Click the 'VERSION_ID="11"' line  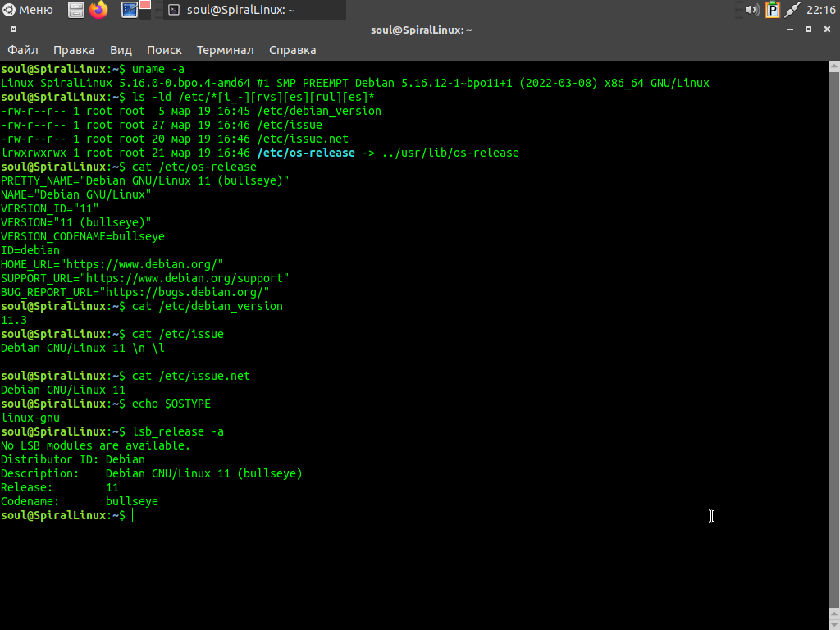point(50,208)
